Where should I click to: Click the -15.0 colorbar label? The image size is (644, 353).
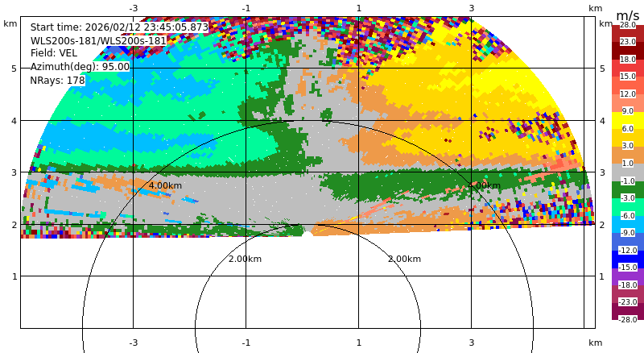point(628,268)
